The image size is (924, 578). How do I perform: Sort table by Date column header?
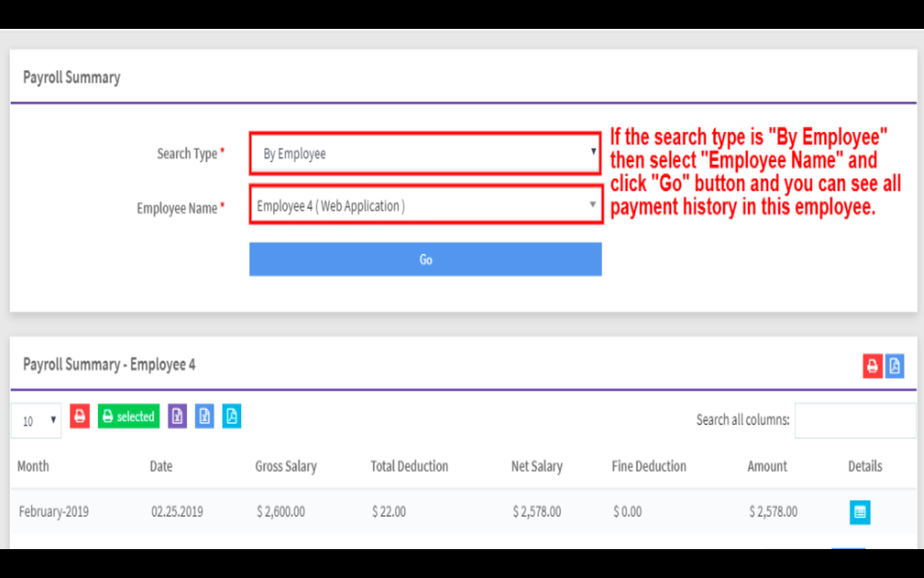click(x=161, y=466)
